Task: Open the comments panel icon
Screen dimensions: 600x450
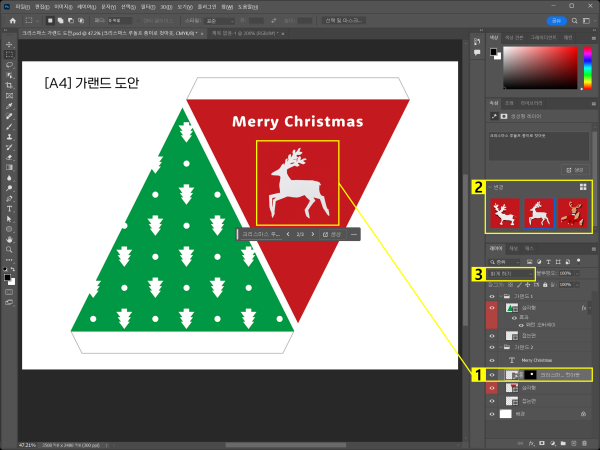Action: pos(477,52)
